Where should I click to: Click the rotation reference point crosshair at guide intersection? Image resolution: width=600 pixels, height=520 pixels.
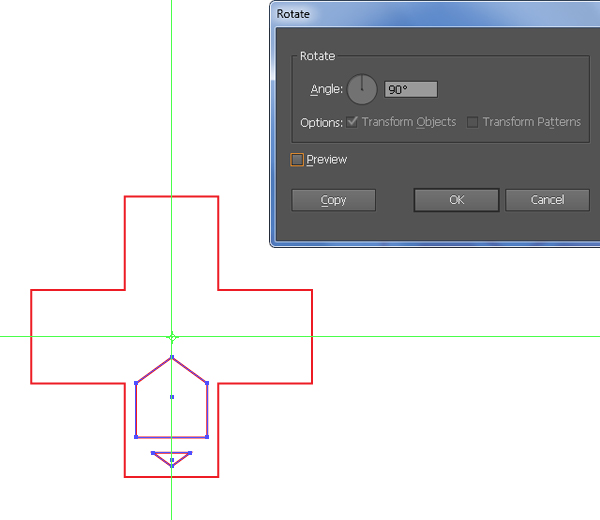pyautogui.click(x=172, y=337)
